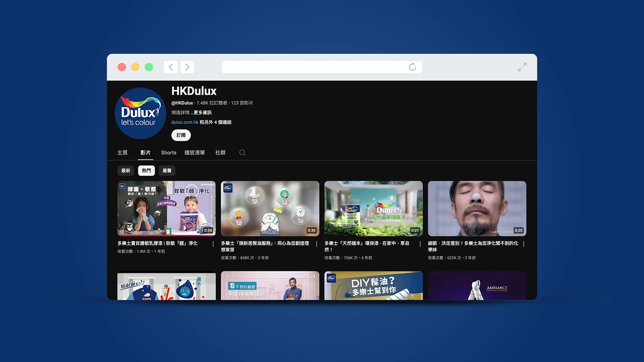The height and width of the screenshot is (362, 644).
Task: Open the dulux.com.hk link
Action: pos(185,122)
